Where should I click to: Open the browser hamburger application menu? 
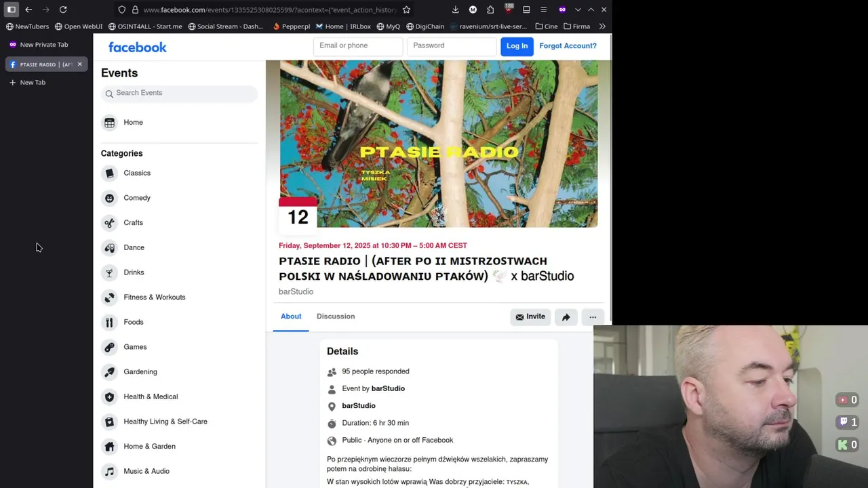point(543,9)
